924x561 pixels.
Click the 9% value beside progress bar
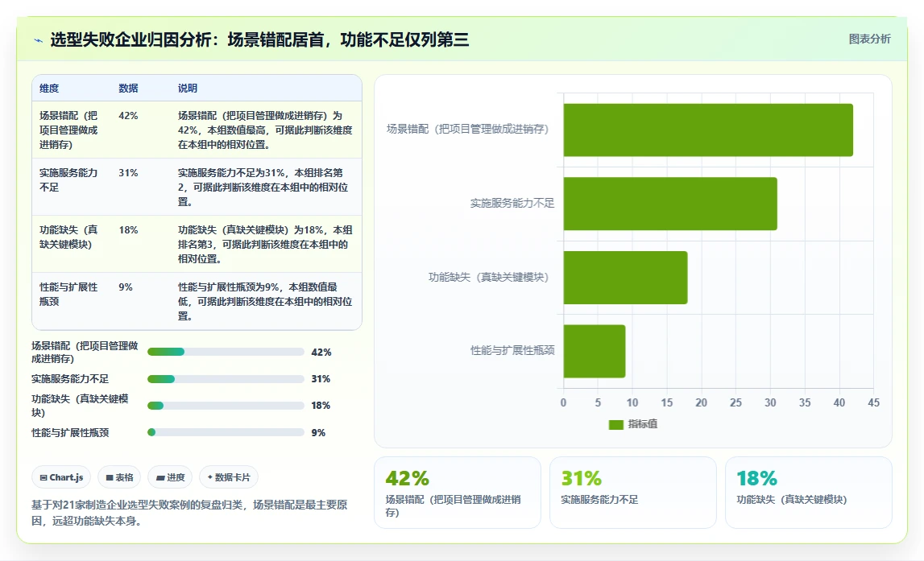(x=318, y=433)
